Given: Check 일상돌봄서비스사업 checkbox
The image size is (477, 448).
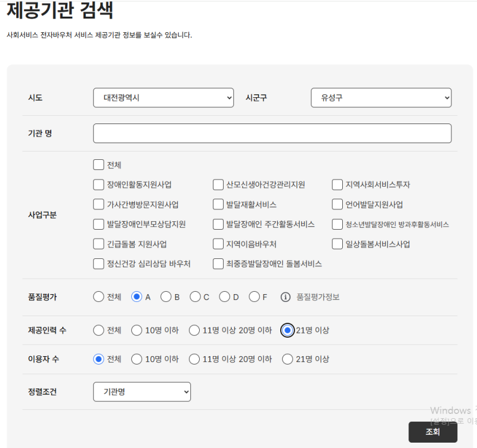Looking at the screenshot, I should [337, 244].
